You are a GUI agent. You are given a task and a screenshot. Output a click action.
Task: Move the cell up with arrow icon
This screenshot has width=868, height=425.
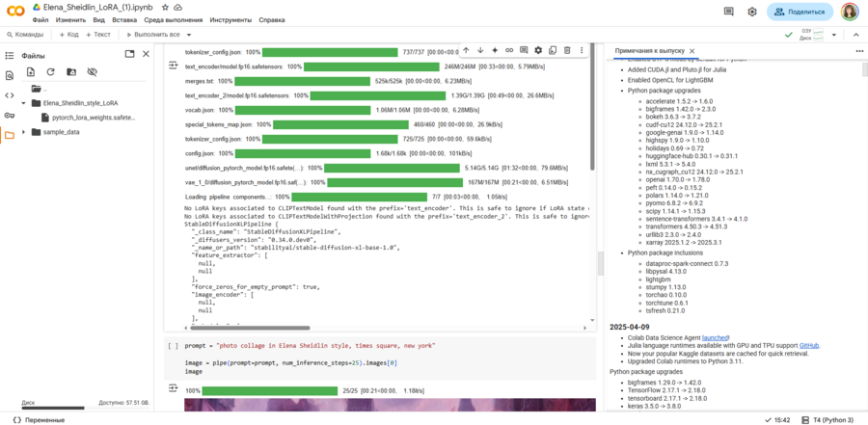(466, 50)
